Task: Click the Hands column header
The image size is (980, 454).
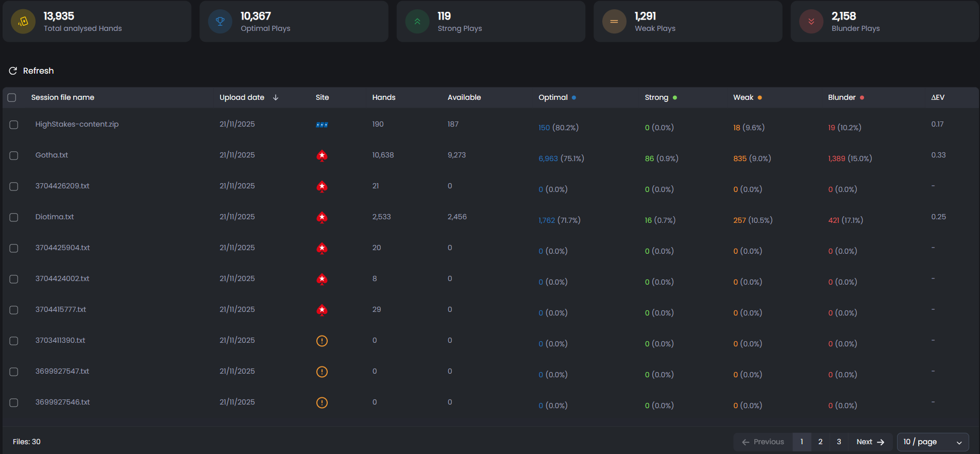Action: point(384,97)
